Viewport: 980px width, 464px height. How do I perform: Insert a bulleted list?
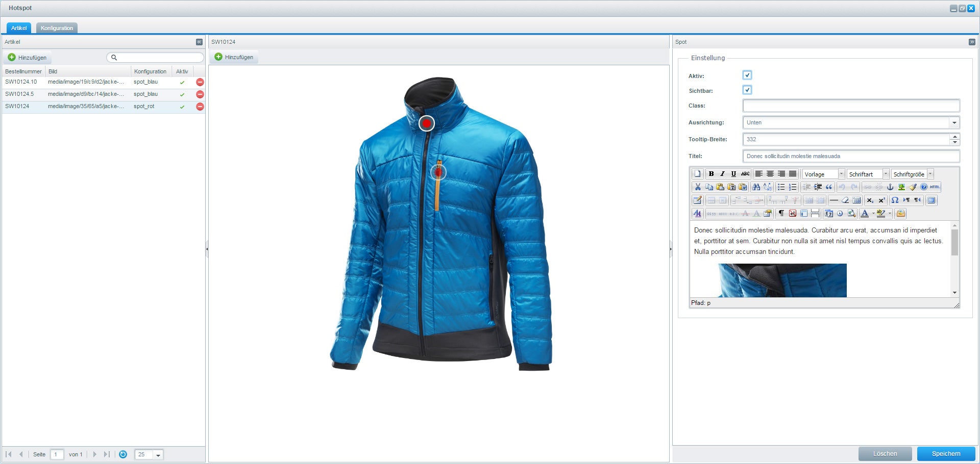tap(781, 187)
